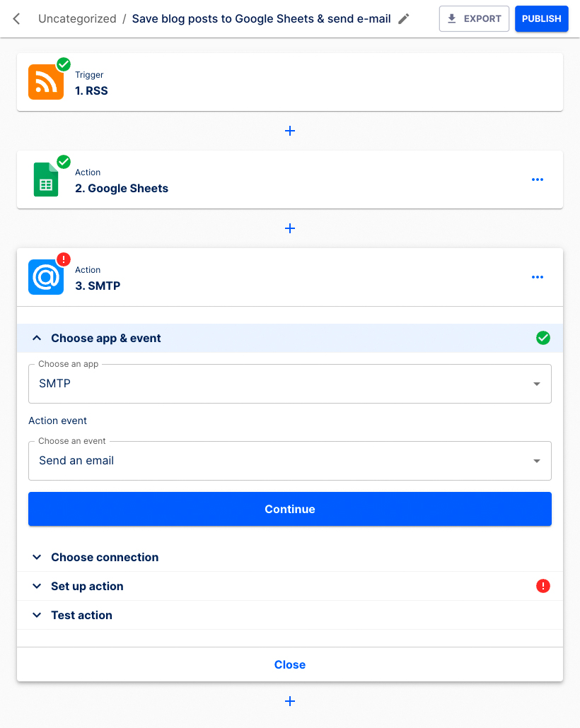The image size is (580, 728).
Task: Click the green checkmark on the RSS trigger
Action: [63, 64]
